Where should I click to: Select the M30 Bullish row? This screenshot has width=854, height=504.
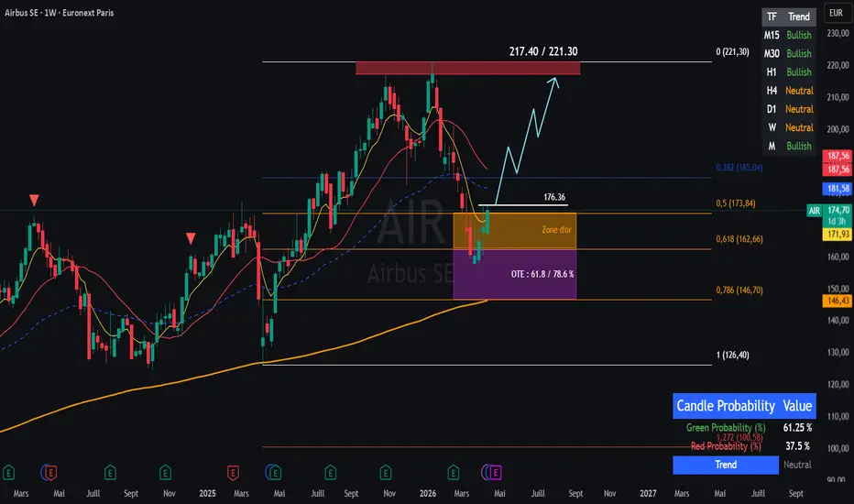[788, 53]
